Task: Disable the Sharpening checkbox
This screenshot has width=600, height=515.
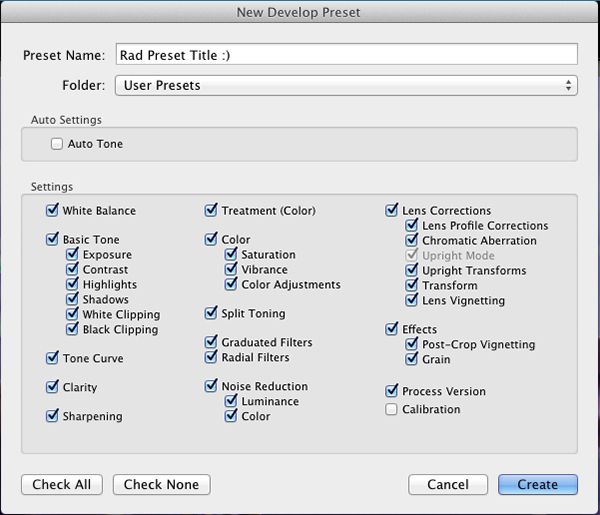Action: point(52,416)
